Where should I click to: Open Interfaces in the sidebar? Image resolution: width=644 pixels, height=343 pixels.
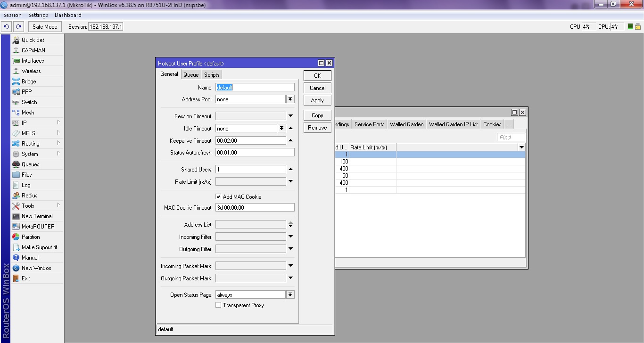tap(37, 61)
